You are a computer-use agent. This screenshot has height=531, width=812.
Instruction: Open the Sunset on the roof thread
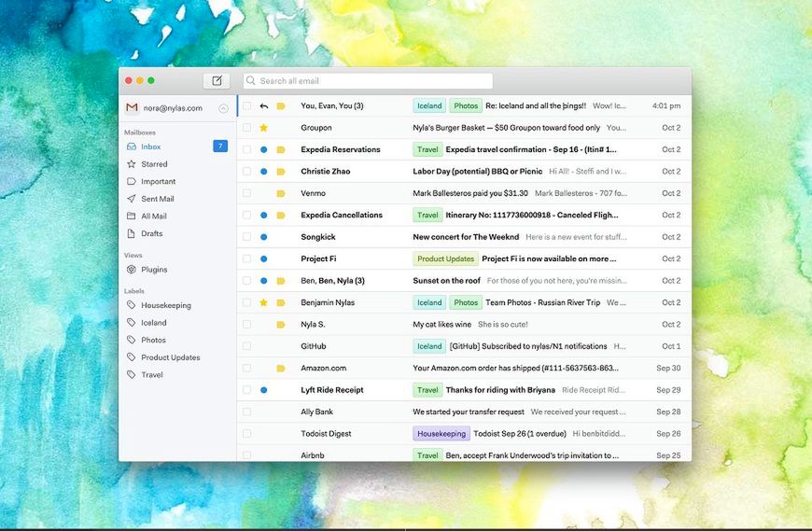(x=465, y=281)
